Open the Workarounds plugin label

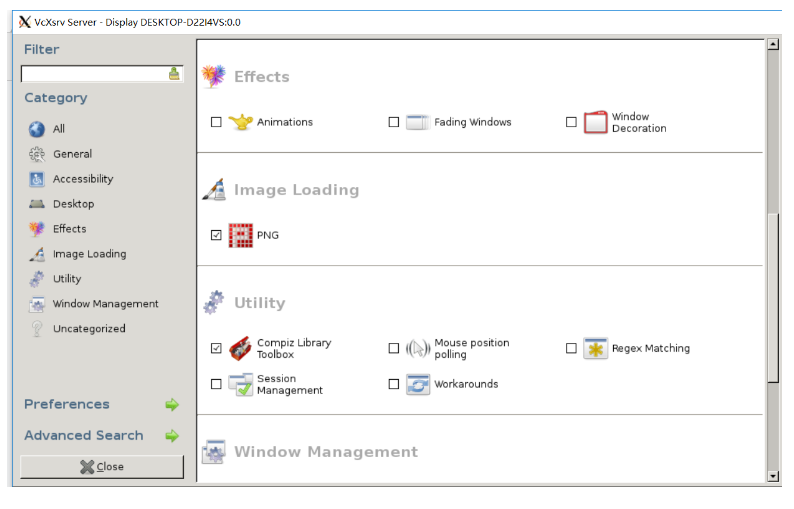(x=466, y=384)
